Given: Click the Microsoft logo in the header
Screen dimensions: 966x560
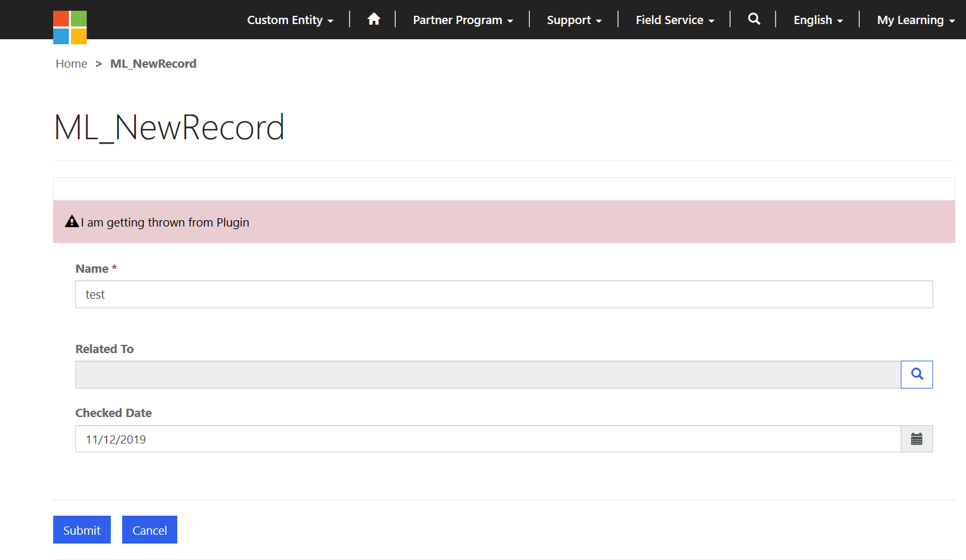Looking at the screenshot, I should coord(70,27).
